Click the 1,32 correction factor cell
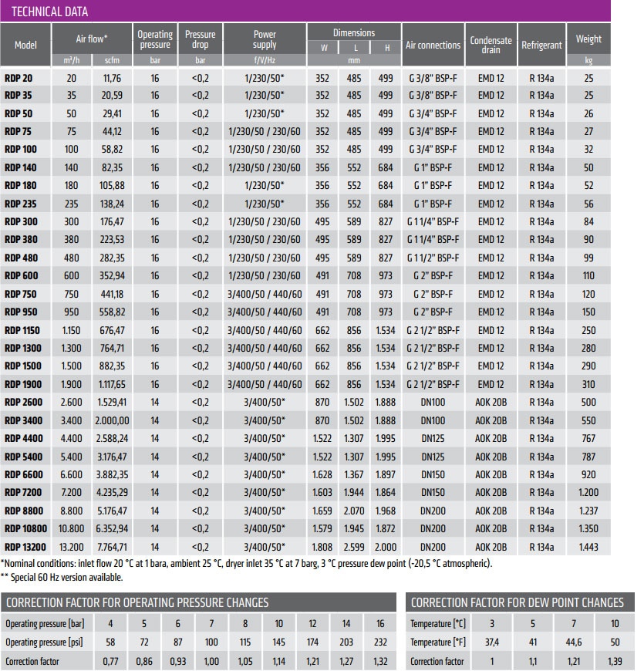The width and height of the screenshot is (644, 671). tap(380, 661)
